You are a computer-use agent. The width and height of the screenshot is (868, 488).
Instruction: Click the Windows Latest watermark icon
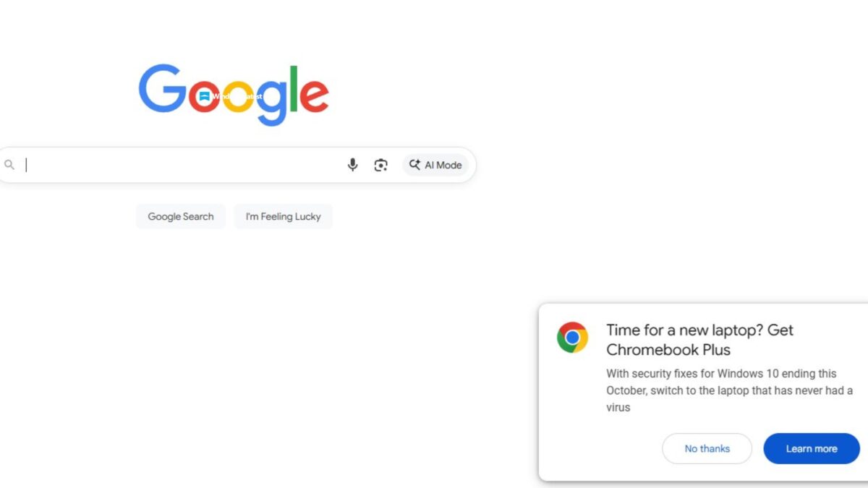(x=204, y=96)
